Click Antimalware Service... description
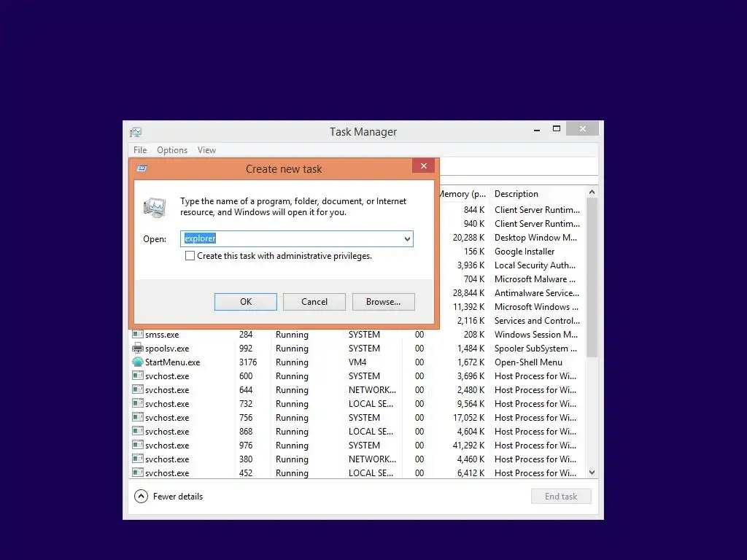 (537, 293)
